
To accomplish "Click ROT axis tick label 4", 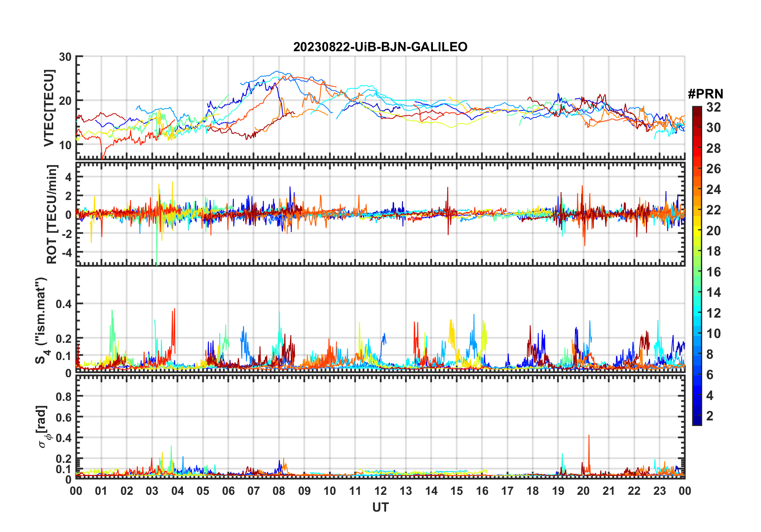I will pos(69,176).
